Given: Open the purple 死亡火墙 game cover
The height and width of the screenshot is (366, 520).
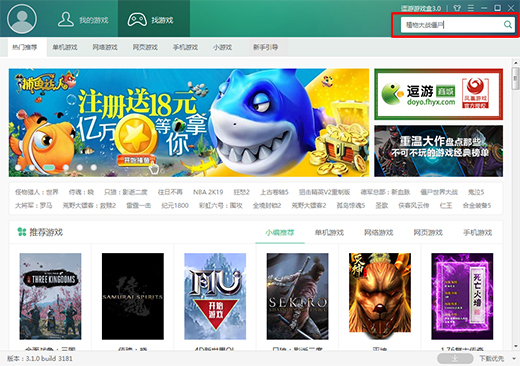Looking at the screenshot, I should (x=462, y=296).
